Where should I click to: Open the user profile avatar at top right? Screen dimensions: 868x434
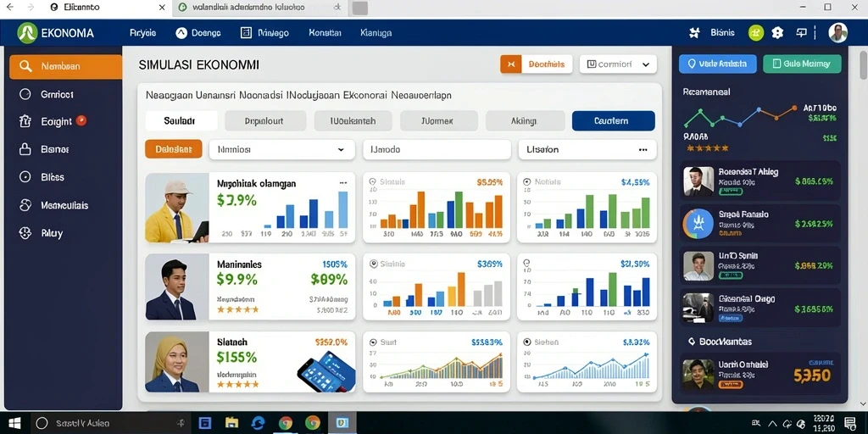click(837, 33)
